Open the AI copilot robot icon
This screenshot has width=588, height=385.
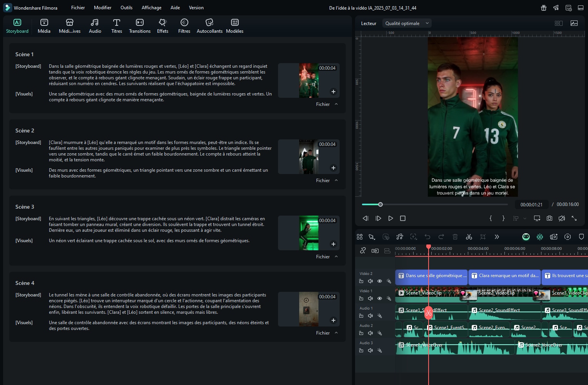[526, 237]
